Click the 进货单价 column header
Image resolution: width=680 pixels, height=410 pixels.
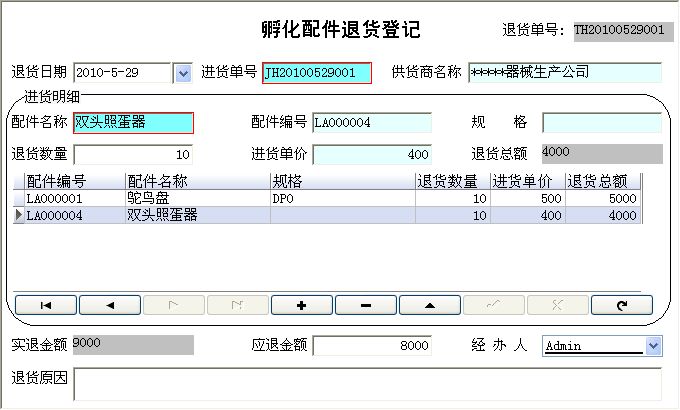pos(528,181)
